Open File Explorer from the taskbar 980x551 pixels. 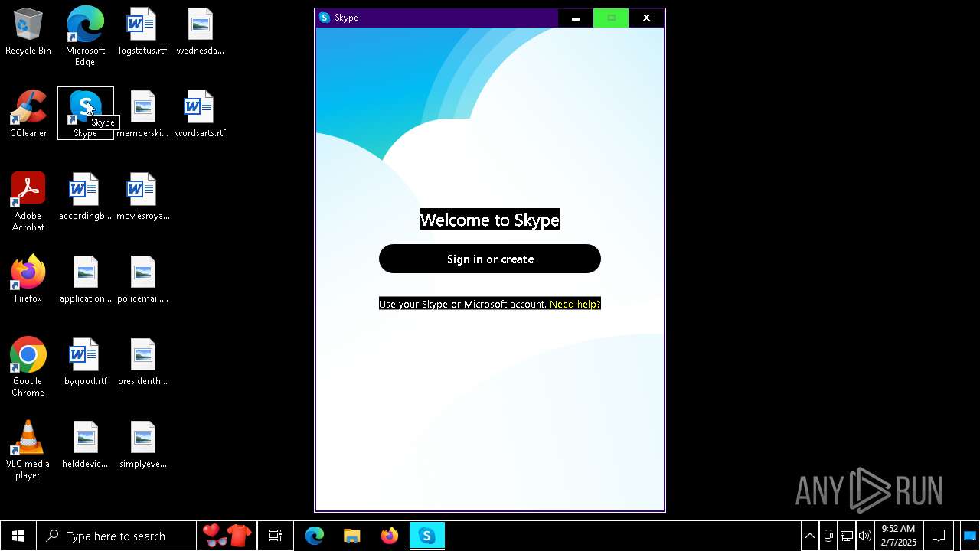click(351, 536)
